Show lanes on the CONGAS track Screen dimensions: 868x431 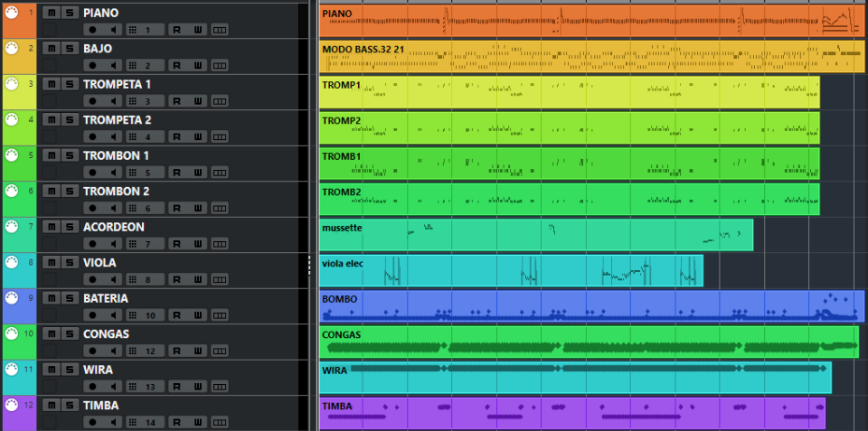pyautogui.click(x=220, y=351)
